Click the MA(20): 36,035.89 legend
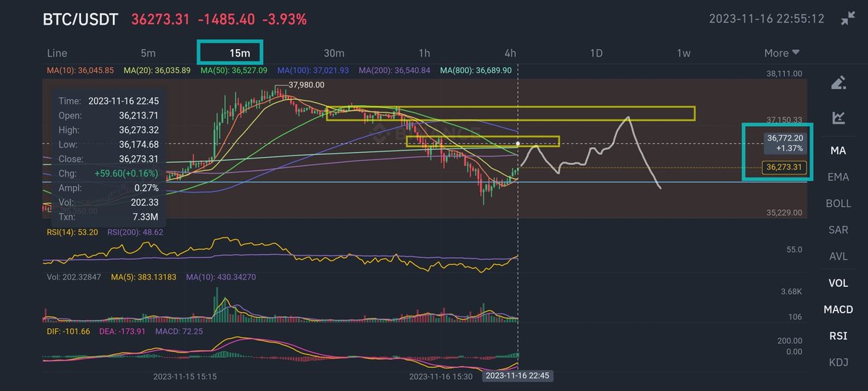Image resolution: width=868 pixels, height=391 pixels. tap(157, 70)
